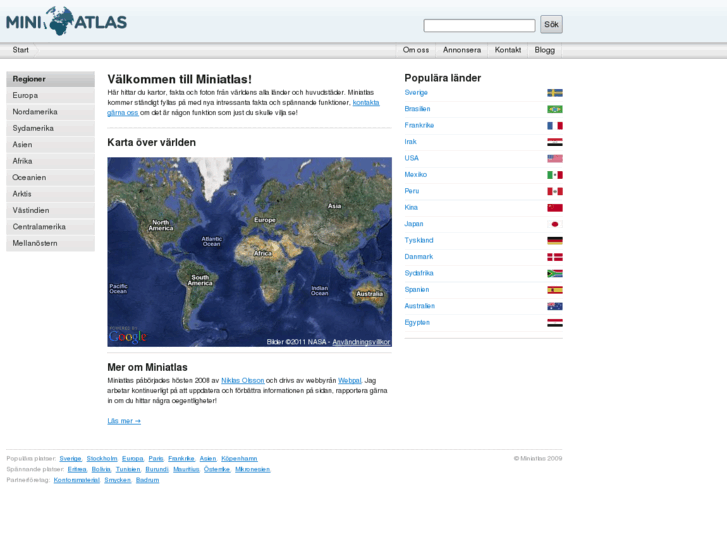The image size is (727, 545).
Task: Open the Smycken partner link
Action: (117, 480)
